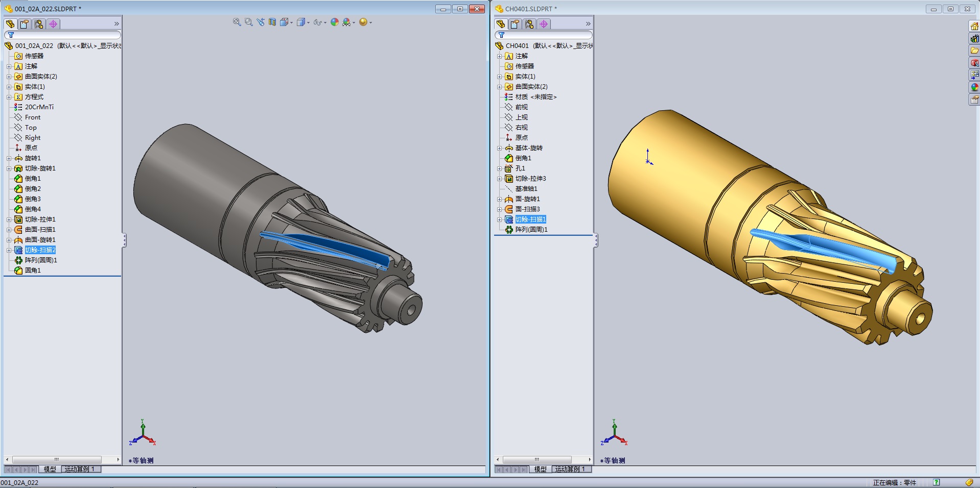This screenshot has width=980, height=488.
Task: Toggle Section View of the model
Action: pyautogui.click(x=272, y=22)
